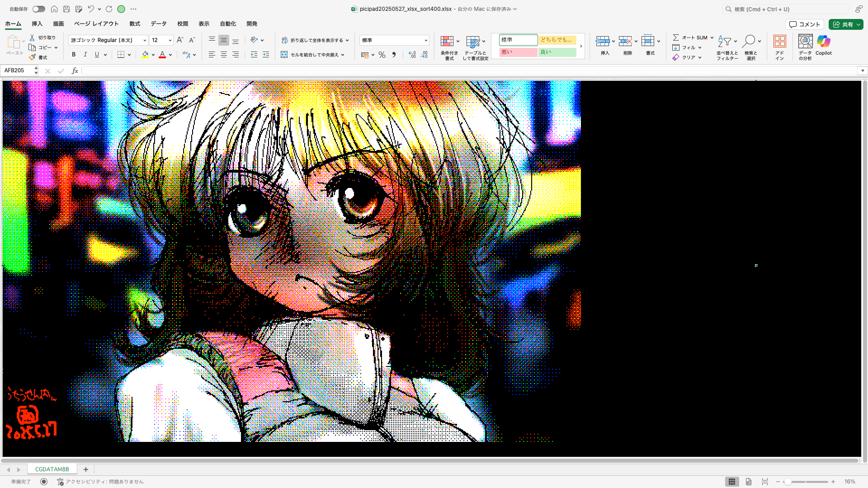Viewport: 868px width, 488px height.
Task: Click the Italic formatting icon
Action: 85,55
